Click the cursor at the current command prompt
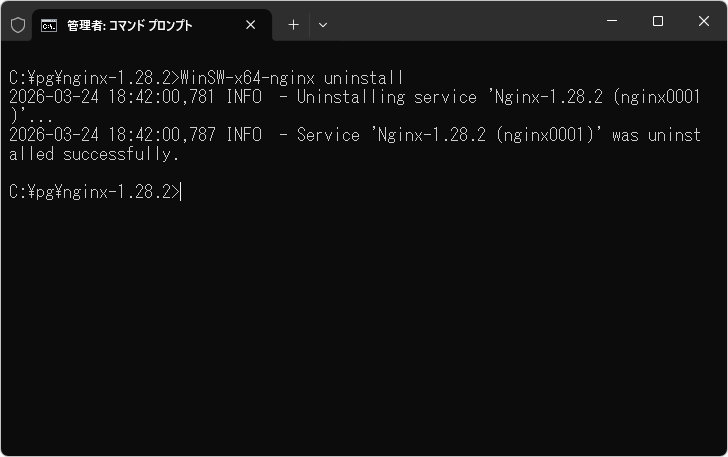 tap(182, 192)
